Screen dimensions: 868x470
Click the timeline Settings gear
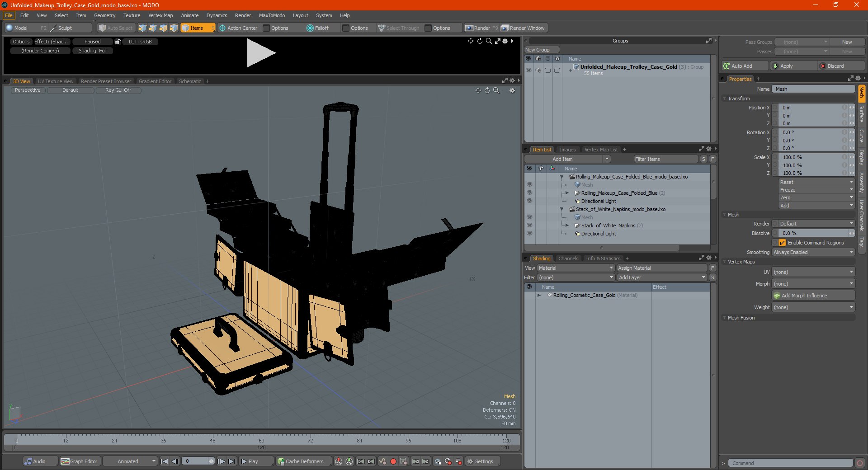471,461
